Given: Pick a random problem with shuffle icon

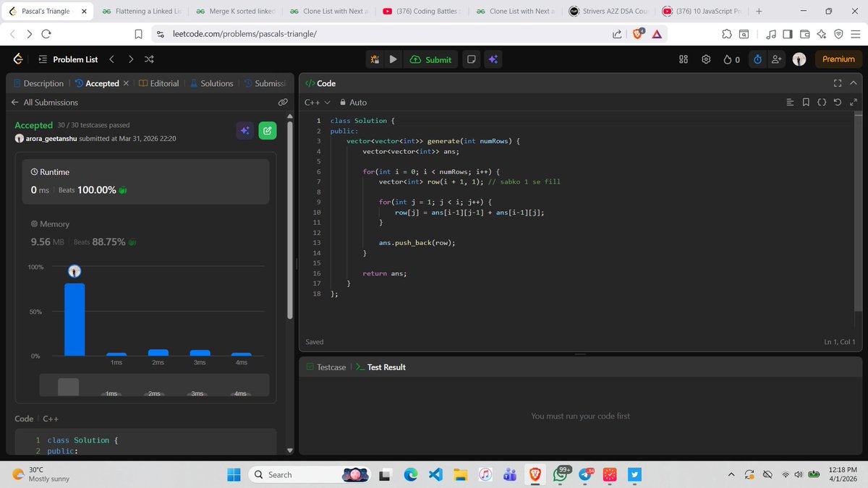Looking at the screenshot, I should click(x=149, y=59).
